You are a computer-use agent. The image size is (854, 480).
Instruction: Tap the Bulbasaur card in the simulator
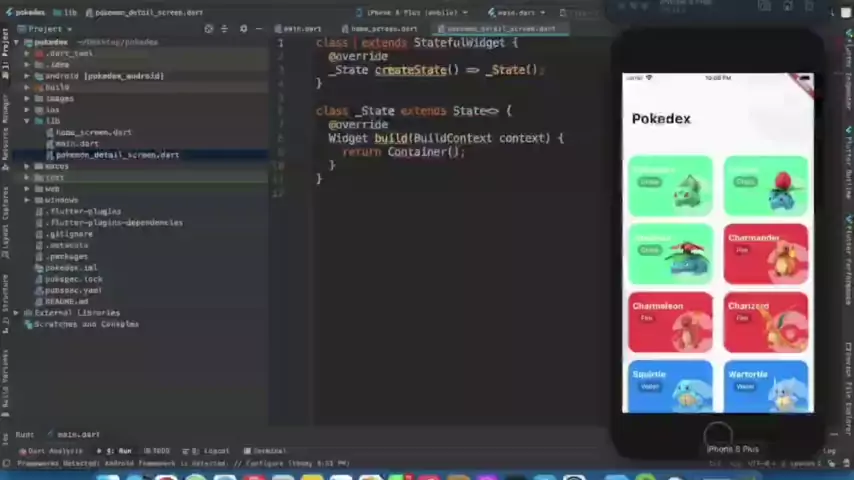tap(670, 186)
